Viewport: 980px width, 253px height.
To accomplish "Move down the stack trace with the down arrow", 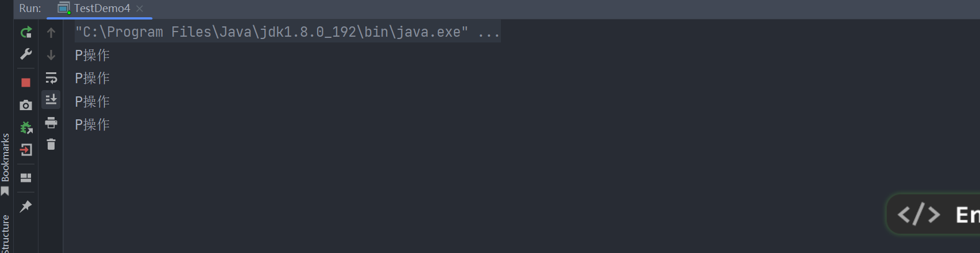I will coord(51,55).
